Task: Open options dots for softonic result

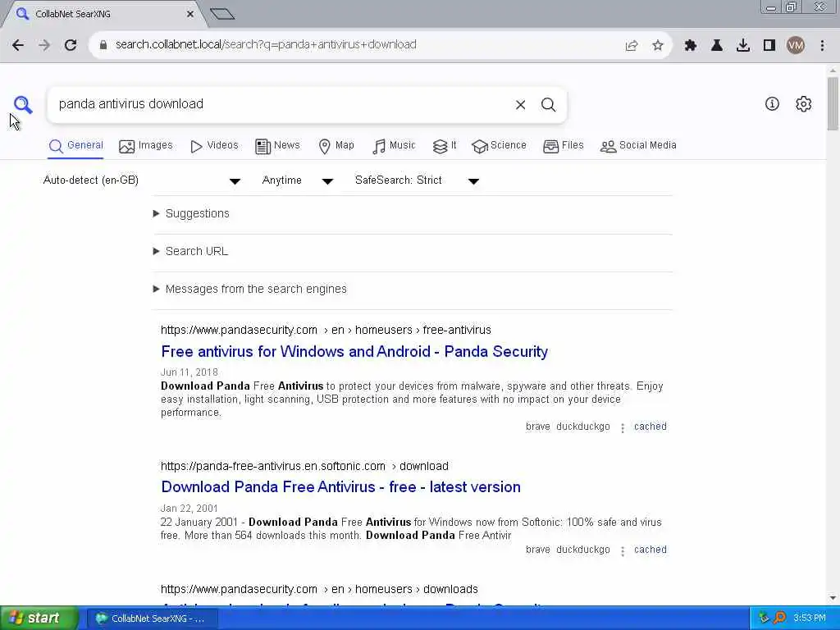Action: (623, 550)
